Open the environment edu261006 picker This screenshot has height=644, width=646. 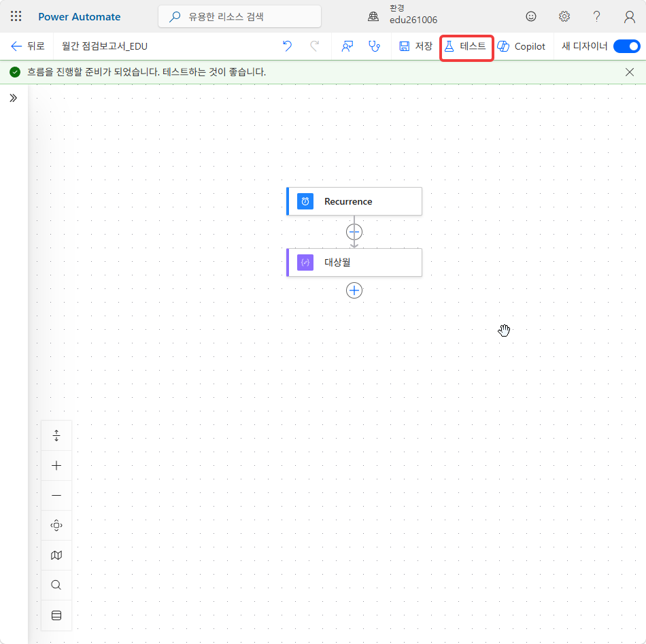[x=403, y=15]
